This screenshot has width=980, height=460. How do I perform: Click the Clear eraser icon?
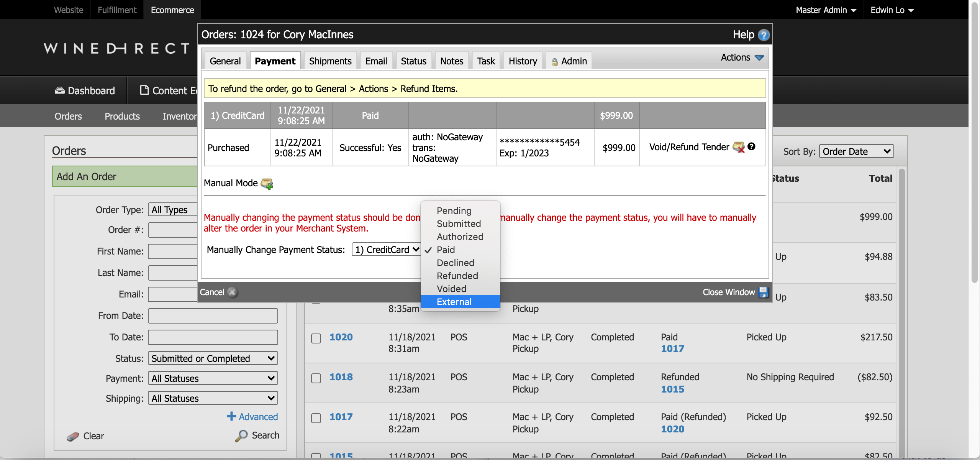coord(72,437)
